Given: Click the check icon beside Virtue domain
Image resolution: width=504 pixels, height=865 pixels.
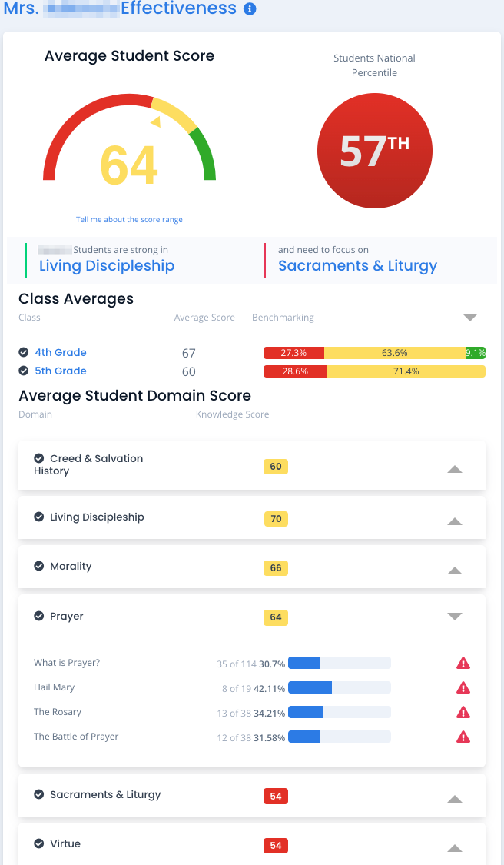Looking at the screenshot, I should (x=39, y=843).
